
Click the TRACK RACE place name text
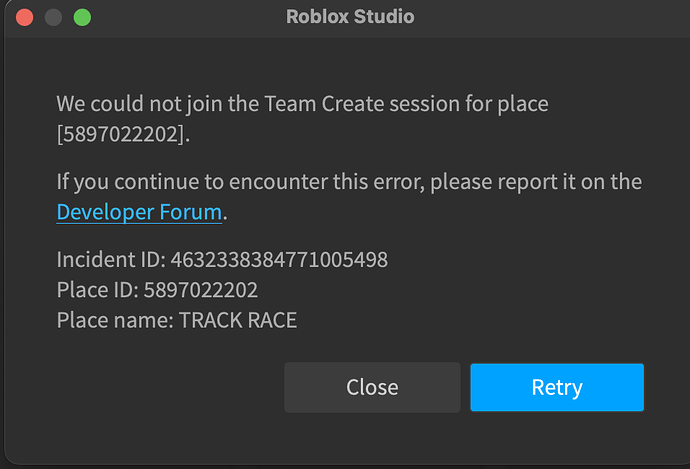point(238,320)
